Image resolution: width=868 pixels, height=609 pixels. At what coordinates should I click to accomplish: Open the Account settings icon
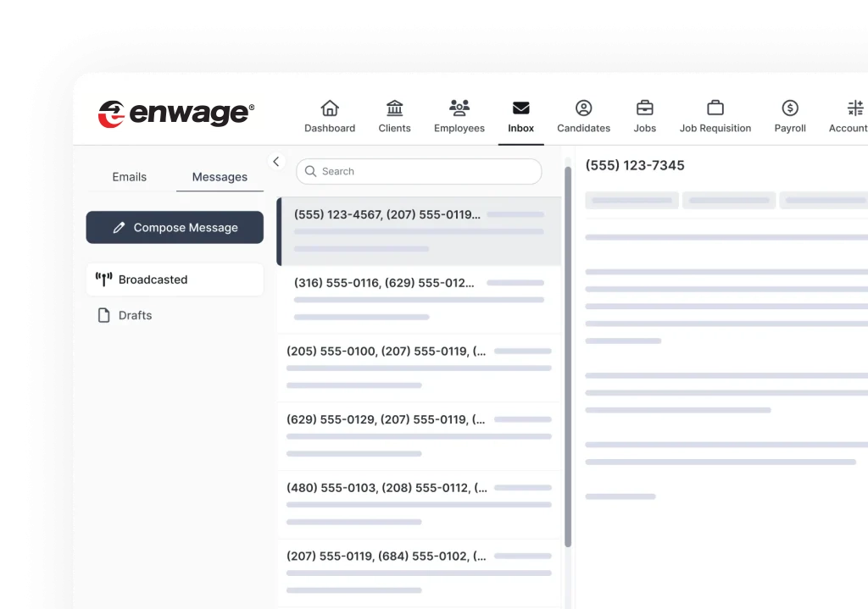pyautogui.click(x=854, y=109)
